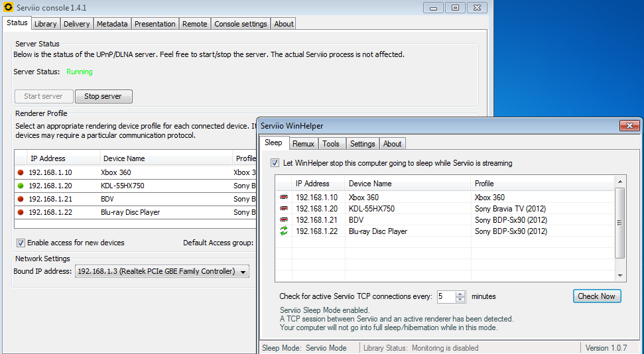Image resolution: width=644 pixels, height=354 pixels.
Task: Click the Check Now button
Action: 596,296
